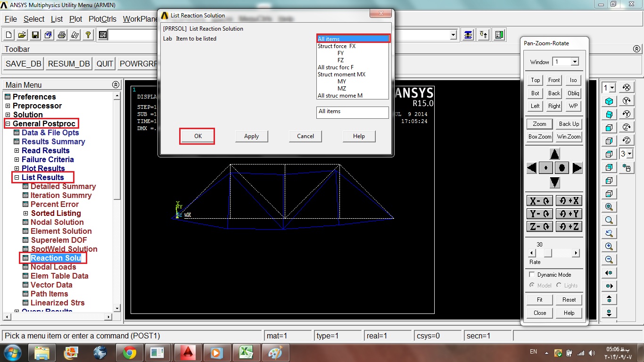Screen dimensions: 644x362
Task: Click the RESUM_DB toolbar button
Action: (x=69, y=64)
